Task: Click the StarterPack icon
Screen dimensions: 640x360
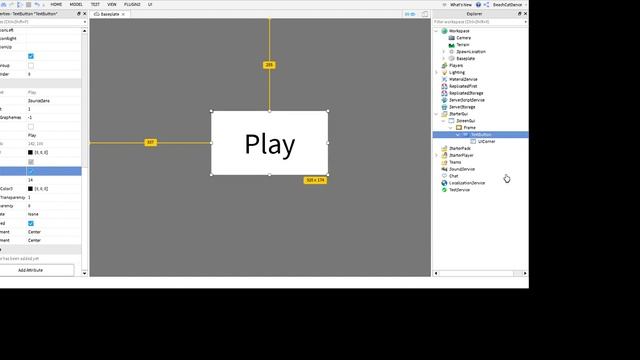Action: [444, 149]
